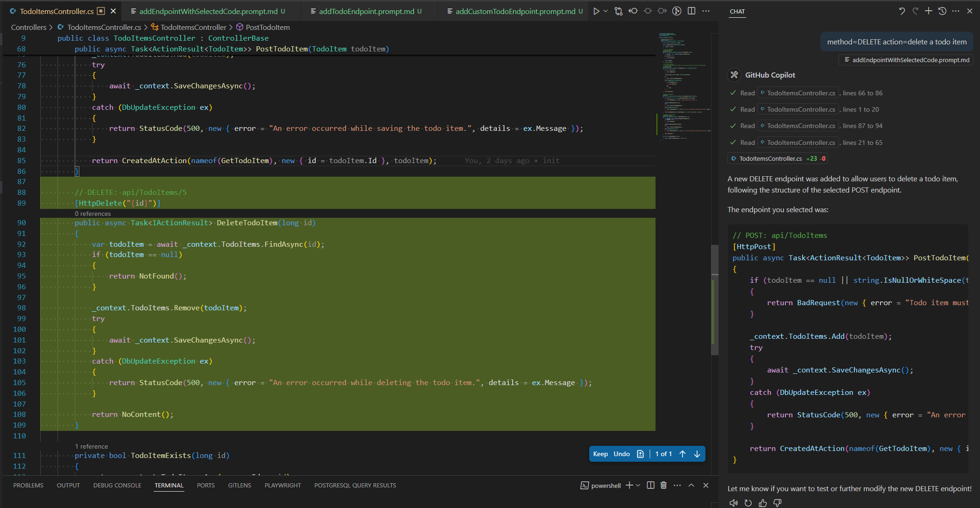The image size is (980, 508).
Task: Open the DEBUG CONSOLE panel tab
Action: click(x=117, y=485)
